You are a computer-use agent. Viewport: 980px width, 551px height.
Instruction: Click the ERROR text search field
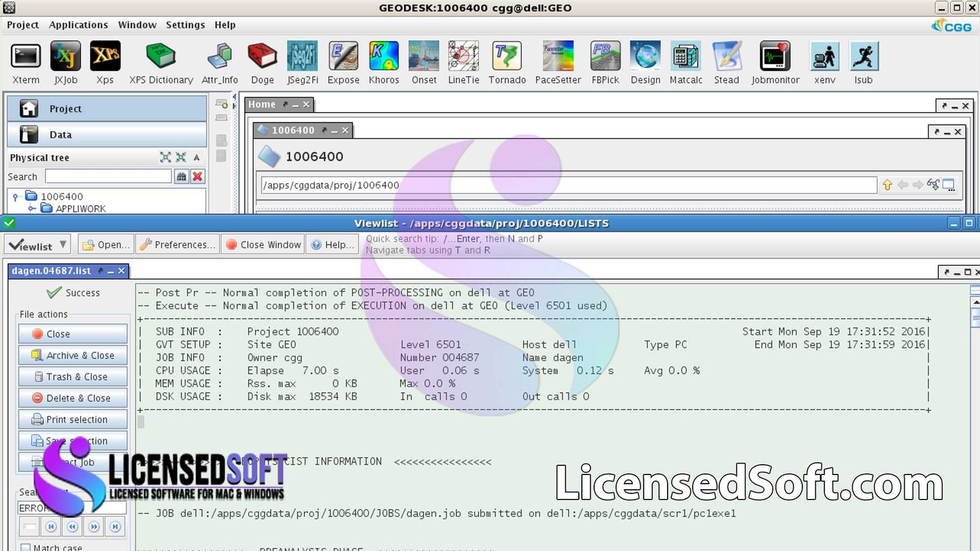72,508
